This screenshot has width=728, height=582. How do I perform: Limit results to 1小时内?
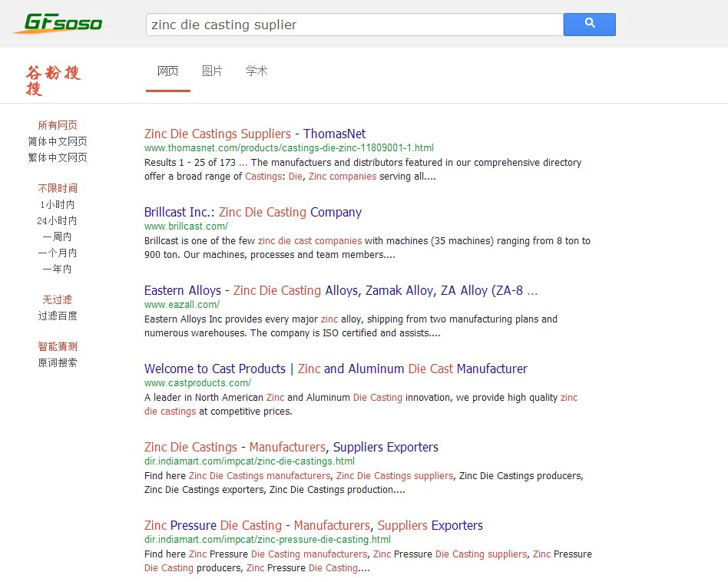pos(58,205)
